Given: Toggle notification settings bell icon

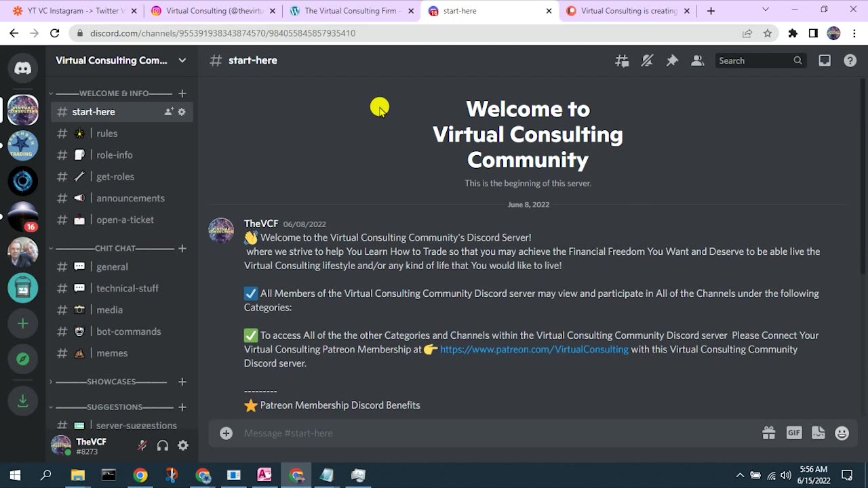Looking at the screenshot, I should pyautogui.click(x=647, y=60).
